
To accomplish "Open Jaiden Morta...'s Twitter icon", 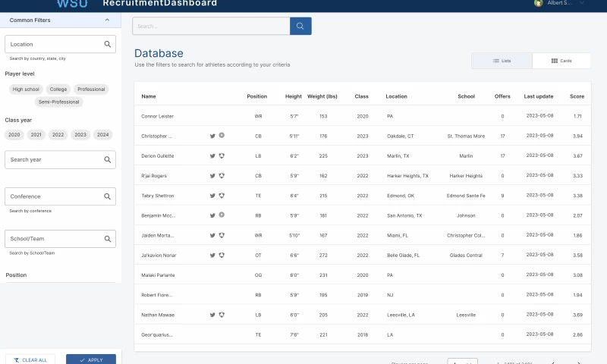I will pyautogui.click(x=212, y=235).
